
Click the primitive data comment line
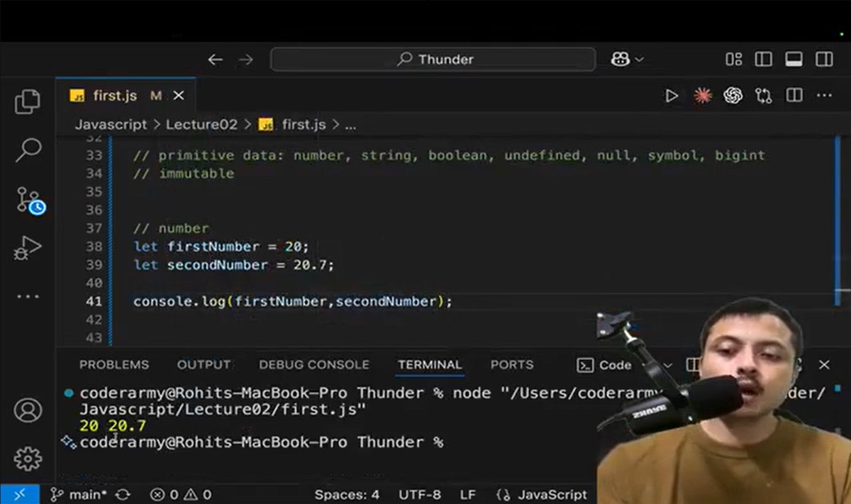(450, 155)
